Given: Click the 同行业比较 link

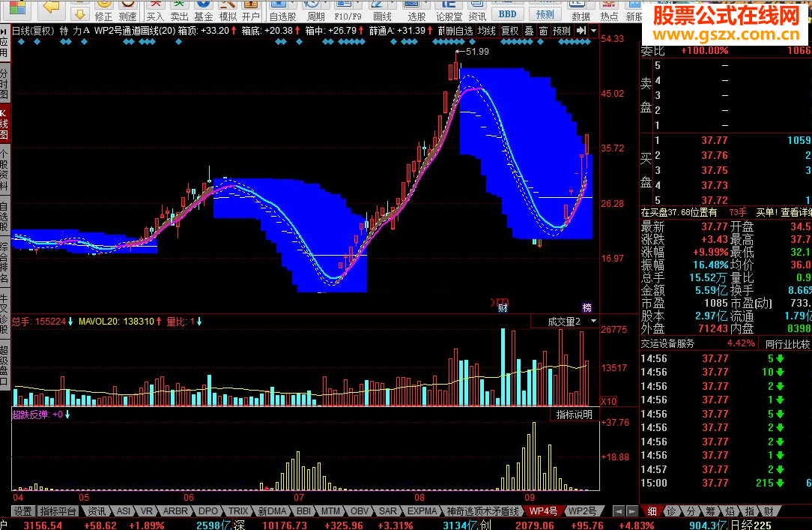Looking at the screenshot, I should point(788,343).
